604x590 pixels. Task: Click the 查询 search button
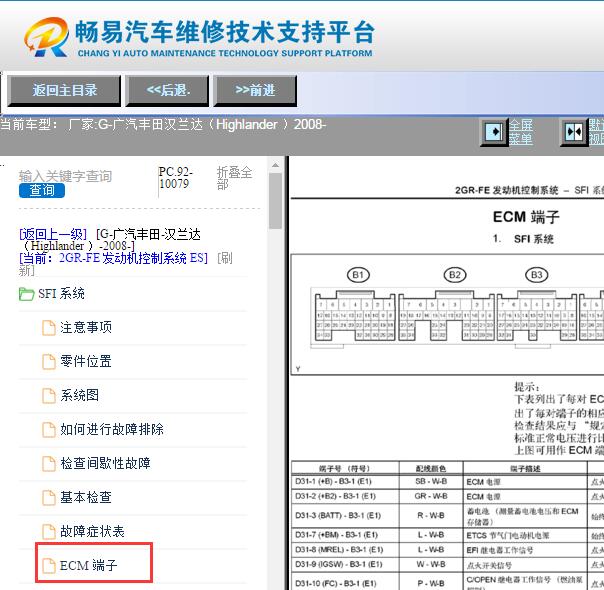[42, 190]
